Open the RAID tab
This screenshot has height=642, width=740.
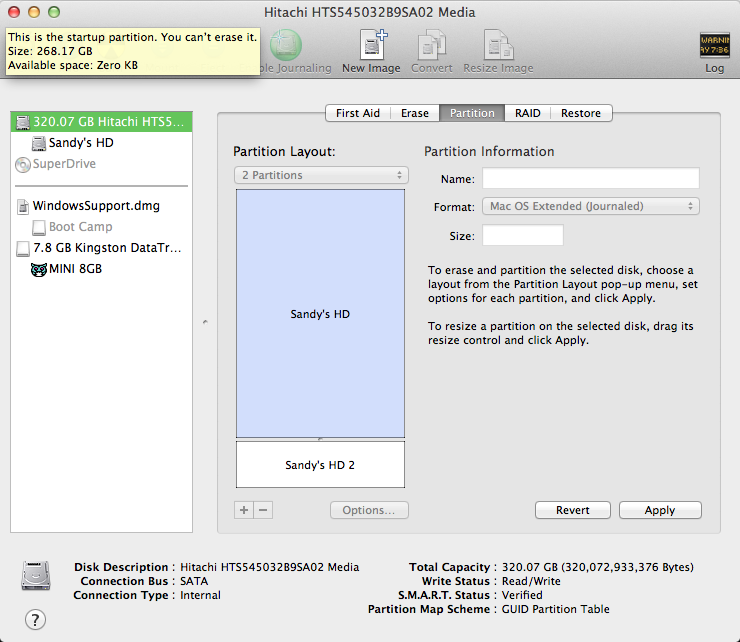(528, 113)
